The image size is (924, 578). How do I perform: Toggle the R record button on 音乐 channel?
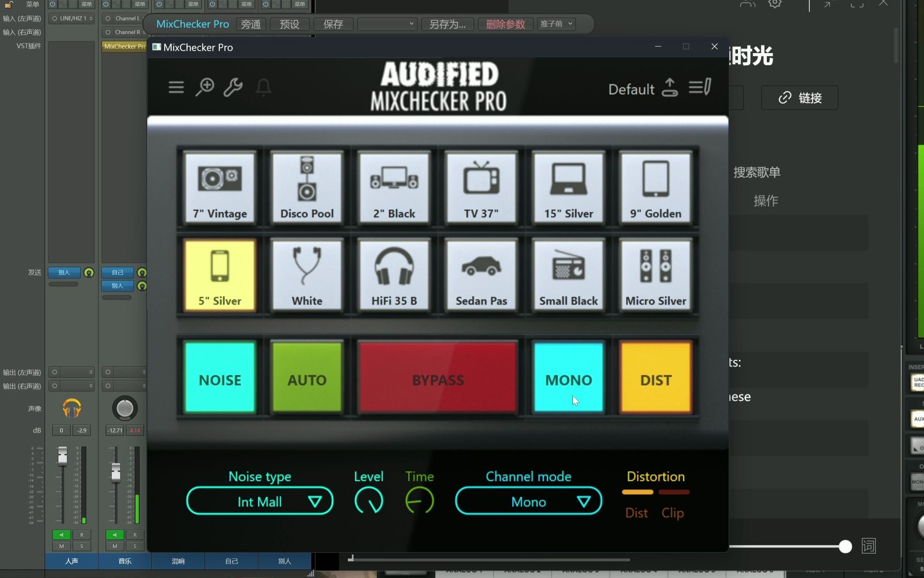[135, 535]
